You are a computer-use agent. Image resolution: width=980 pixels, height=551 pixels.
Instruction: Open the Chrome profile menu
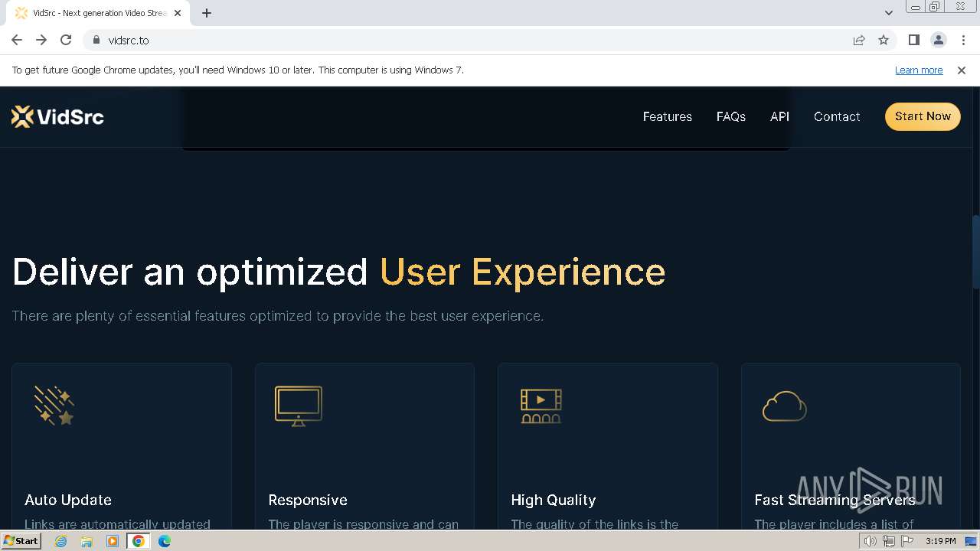pyautogui.click(x=938, y=40)
